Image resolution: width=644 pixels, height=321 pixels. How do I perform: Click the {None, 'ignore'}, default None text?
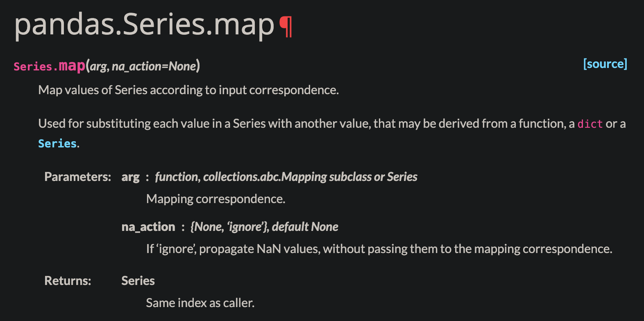click(264, 227)
